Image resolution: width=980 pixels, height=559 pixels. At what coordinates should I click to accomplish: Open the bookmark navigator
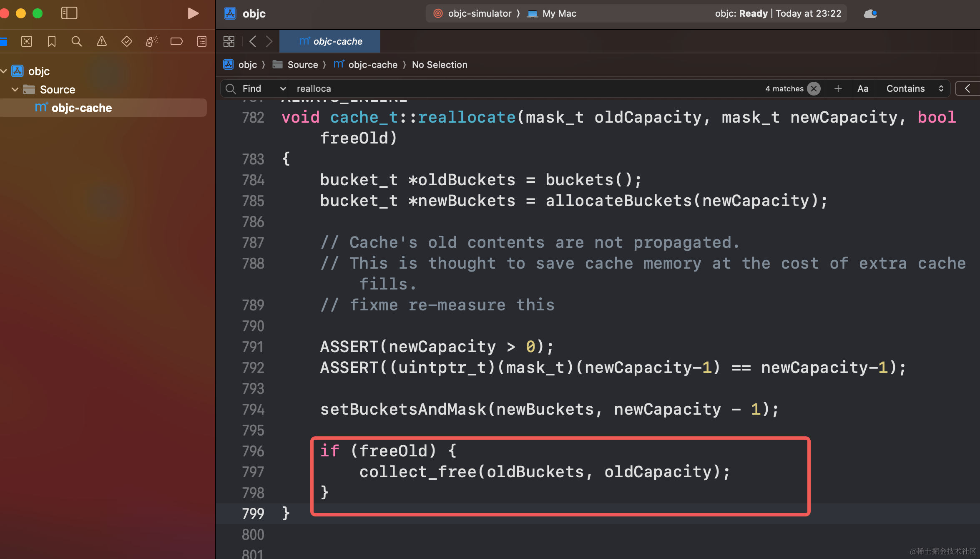pyautogui.click(x=52, y=41)
